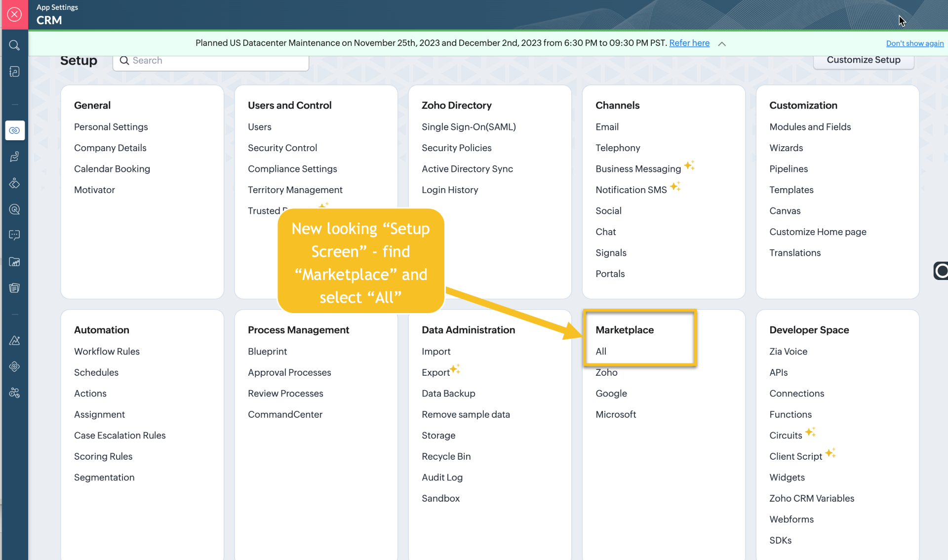Click Don't show again link
Image resolution: width=948 pixels, height=560 pixels.
pyautogui.click(x=914, y=43)
